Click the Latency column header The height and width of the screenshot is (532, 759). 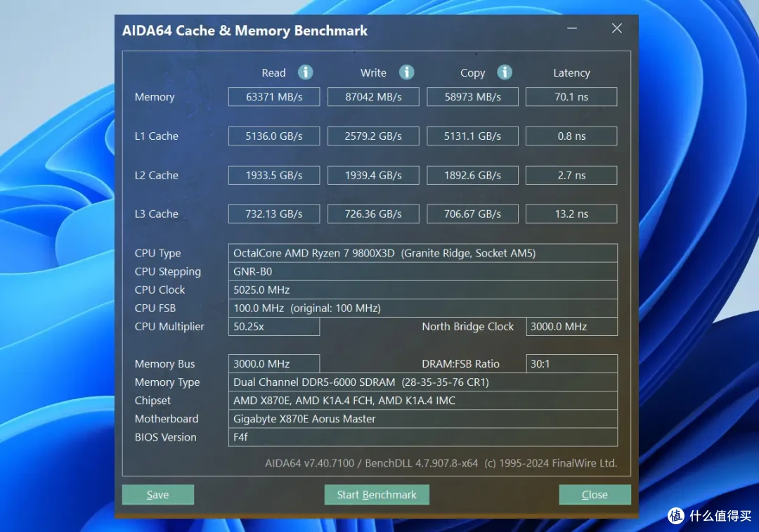[571, 73]
